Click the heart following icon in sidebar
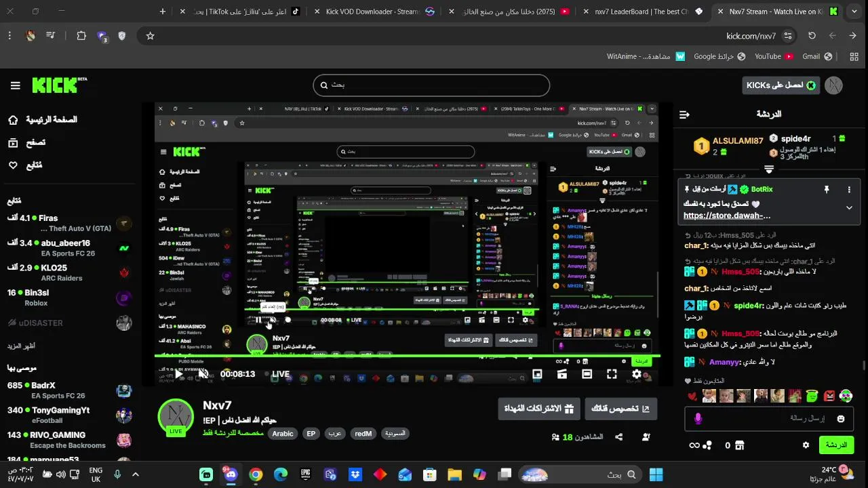The width and height of the screenshot is (868, 488). 13,165
